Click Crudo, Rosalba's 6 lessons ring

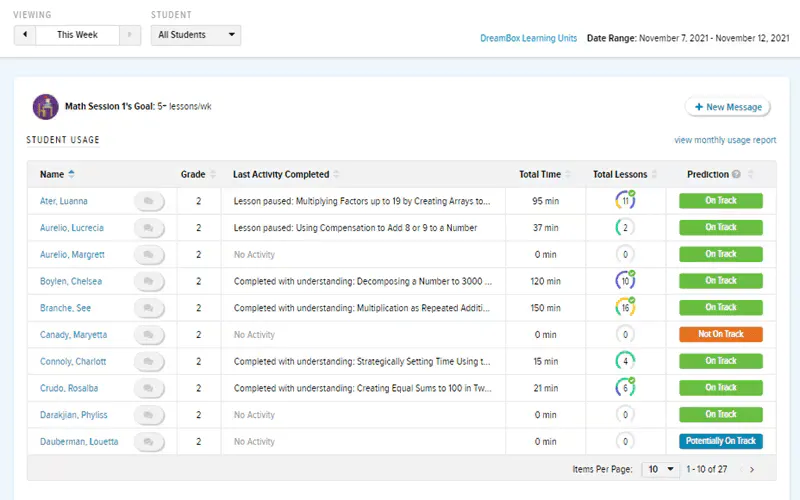coord(626,388)
